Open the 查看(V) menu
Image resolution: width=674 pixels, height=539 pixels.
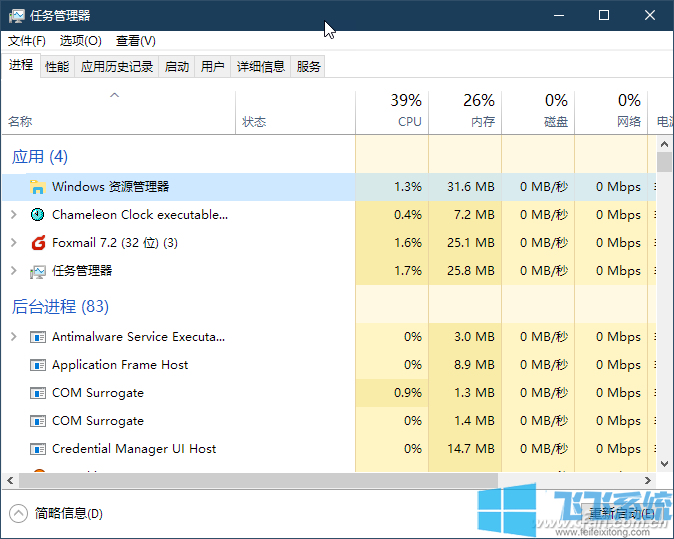click(136, 41)
